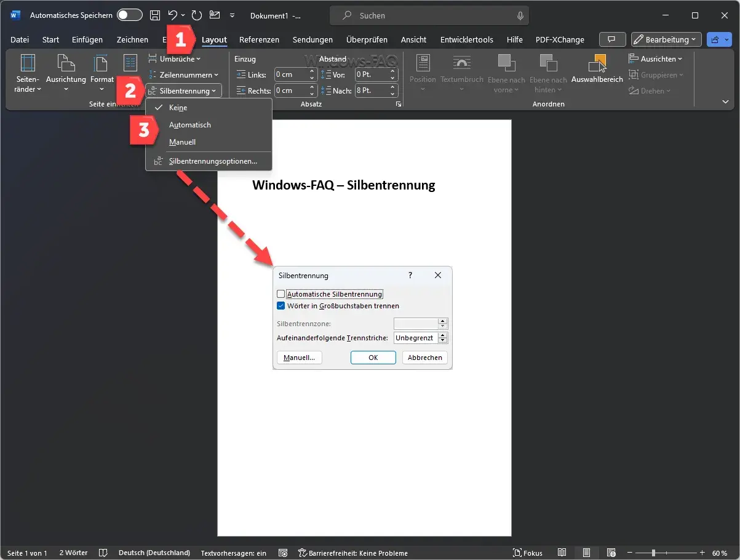Open the Seitenränder margins button

28,74
